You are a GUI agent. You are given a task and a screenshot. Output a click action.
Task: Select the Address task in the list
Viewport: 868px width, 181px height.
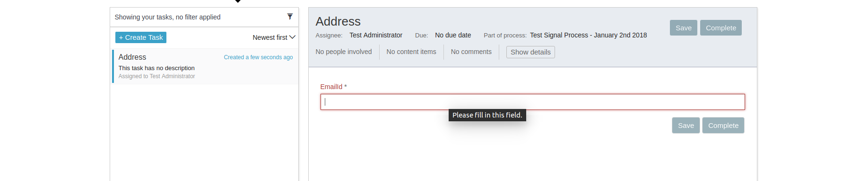click(x=205, y=66)
